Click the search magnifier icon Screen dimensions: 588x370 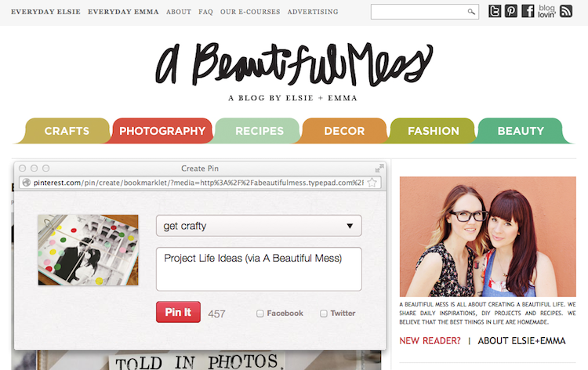(471, 12)
